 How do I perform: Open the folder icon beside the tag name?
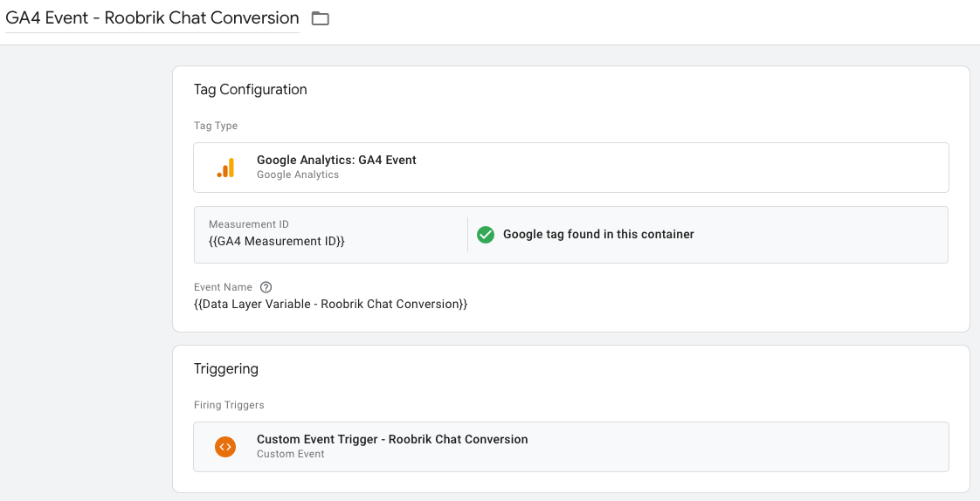click(x=321, y=18)
